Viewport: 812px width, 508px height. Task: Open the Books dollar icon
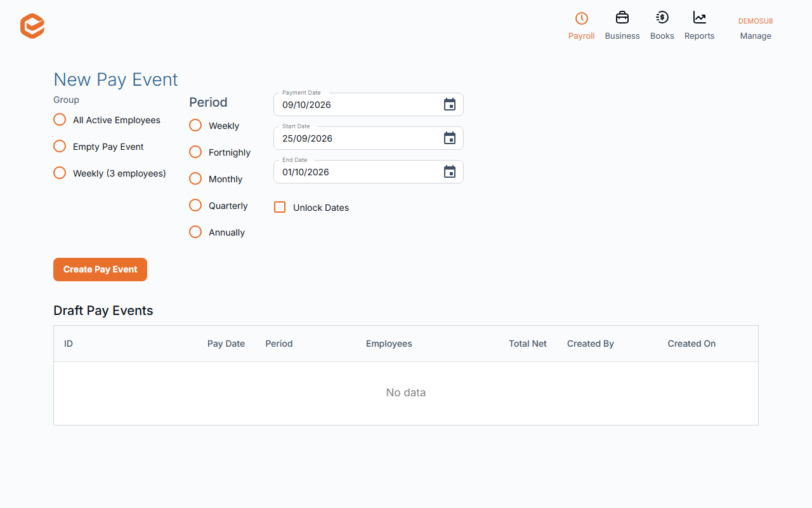coord(662,18)
